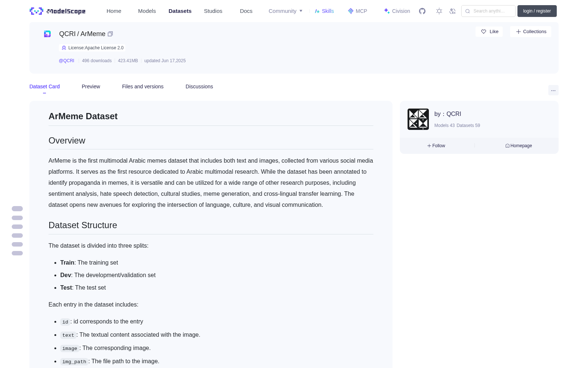Switch to the Discussions tab
The height and width of the screenshot is (368, 588).
click(x=199, y=86)
